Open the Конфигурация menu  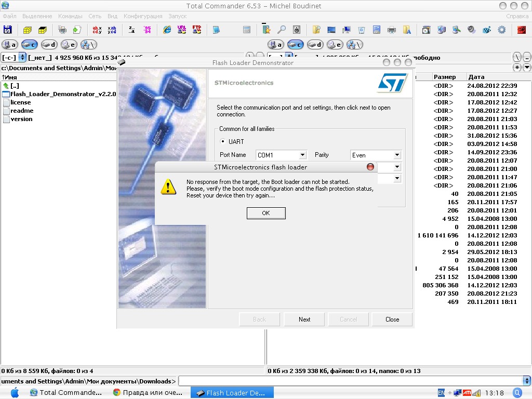coord(143,16)
